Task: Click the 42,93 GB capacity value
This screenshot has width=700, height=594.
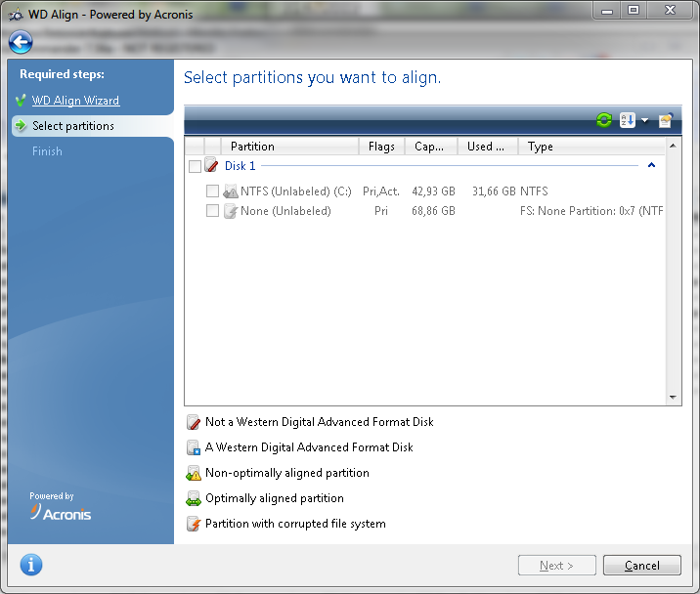Action: pyautogui.click(x=433, y=191)
